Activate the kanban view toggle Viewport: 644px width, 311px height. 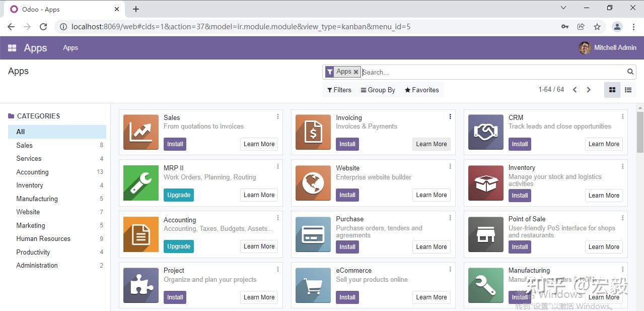pos(612,90)
